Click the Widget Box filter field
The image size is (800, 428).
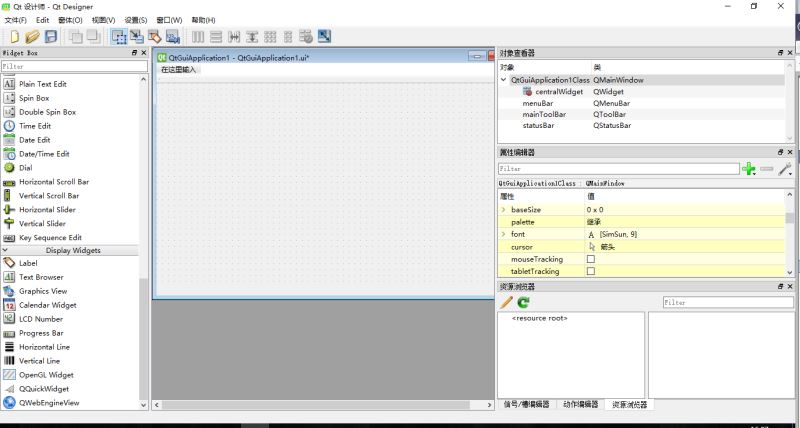[74, 66]
